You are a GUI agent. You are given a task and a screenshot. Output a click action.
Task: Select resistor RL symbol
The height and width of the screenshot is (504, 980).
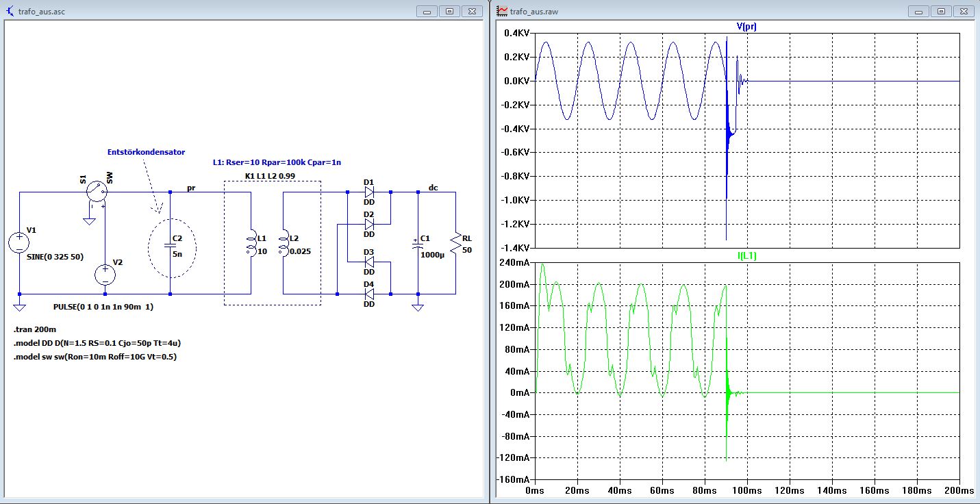tap(455, 242)
